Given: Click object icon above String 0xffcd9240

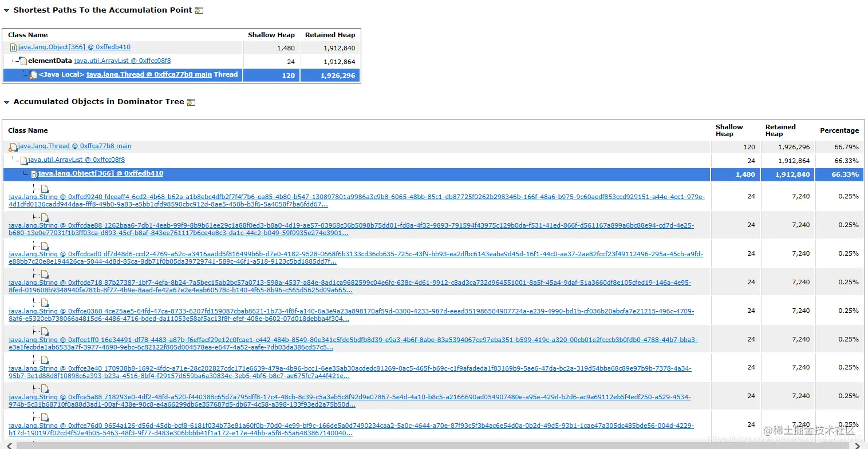Looking at the screenshot, I should click(45, 189).
